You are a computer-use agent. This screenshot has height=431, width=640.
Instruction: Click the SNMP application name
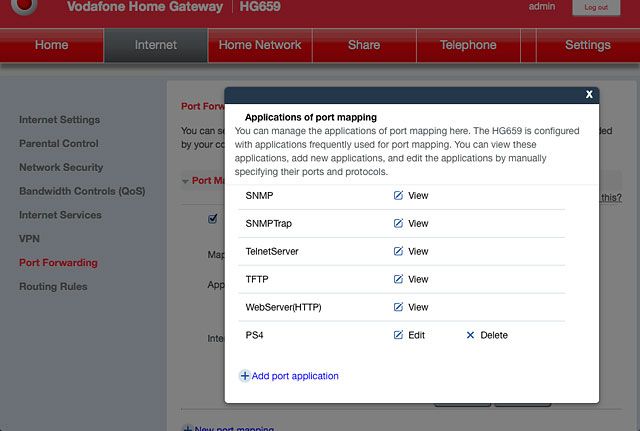pyautogui.click(x=259, y=196)
